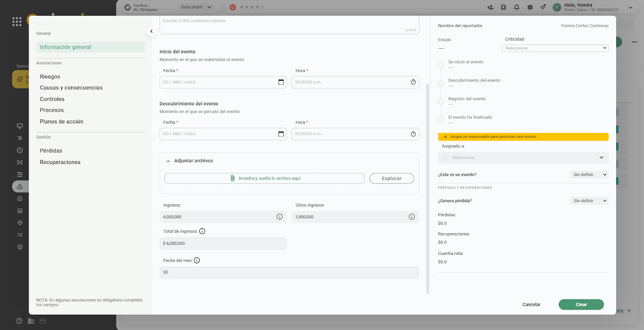Open the Asignado a selector

523,158
